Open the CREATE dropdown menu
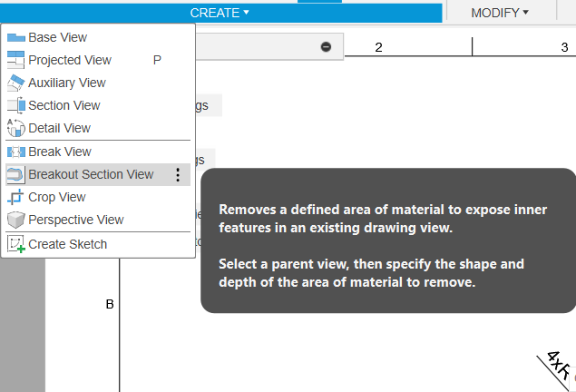Image resolution: width=576 pixels, height=392 pixels. 220,13
